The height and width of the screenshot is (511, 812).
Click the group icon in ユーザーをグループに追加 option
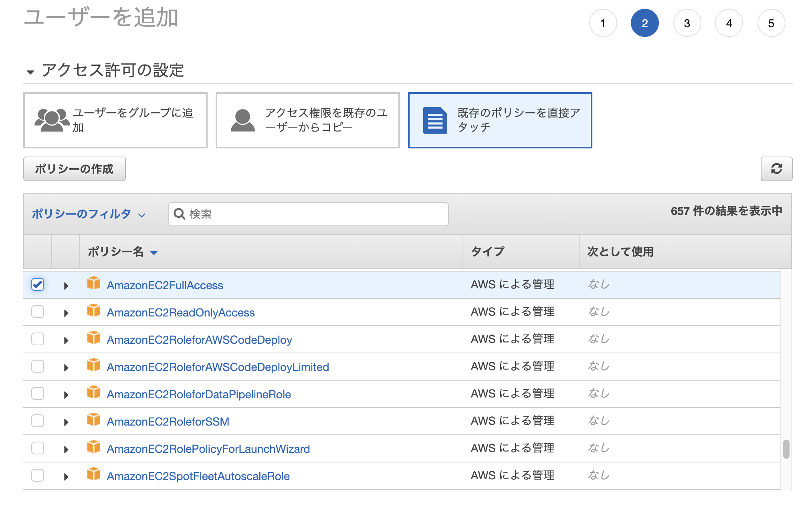pos(52,119)
